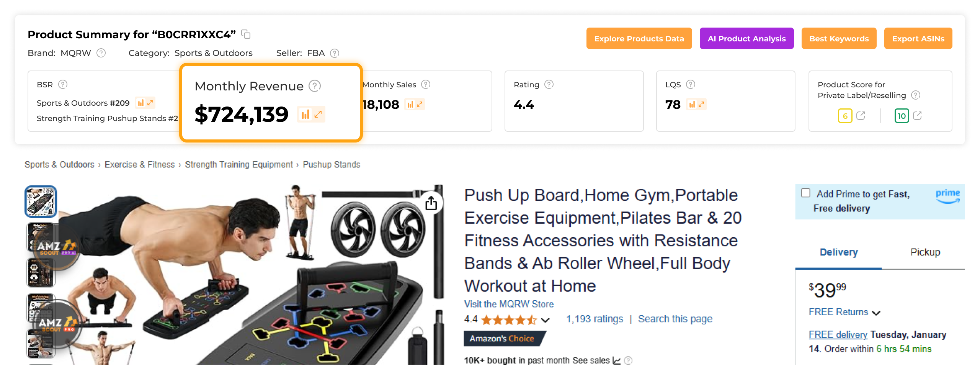Copy the ASIN using the copy icon
The height and width of the screenshot is (380, 980).
(x=246, y=34)
